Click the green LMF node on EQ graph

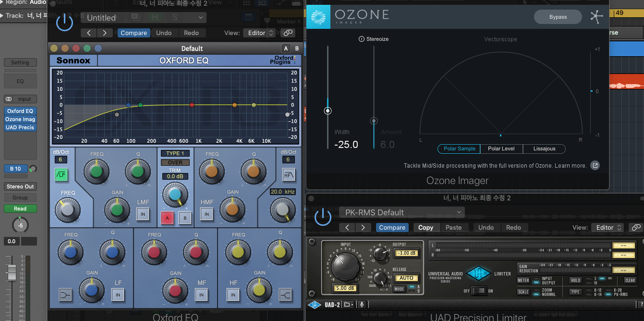(x=140, y=105)
